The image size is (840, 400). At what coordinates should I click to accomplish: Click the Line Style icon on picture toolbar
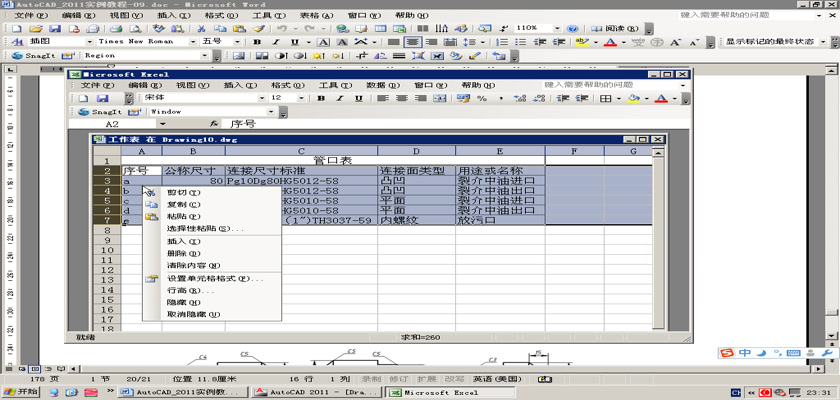(398, 55)
